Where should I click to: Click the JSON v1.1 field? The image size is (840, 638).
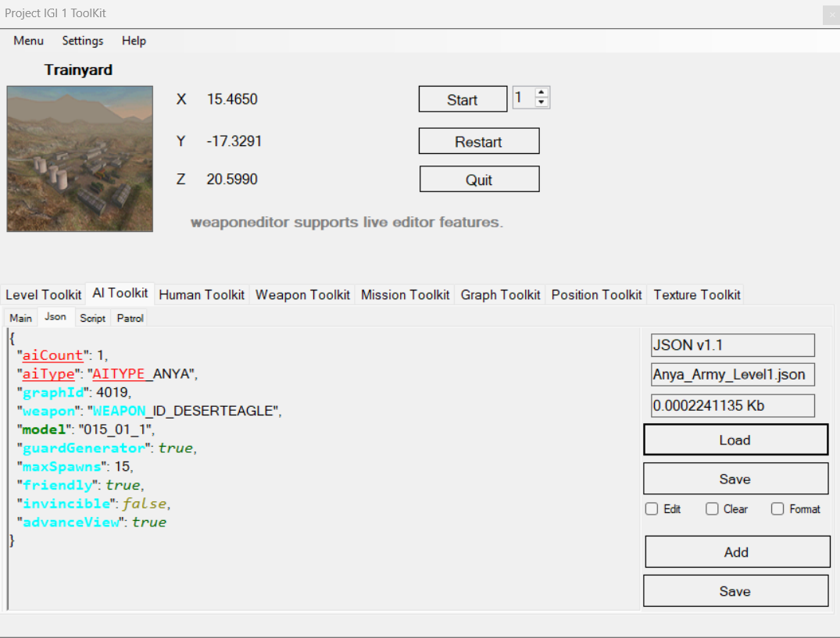(733, 345)
